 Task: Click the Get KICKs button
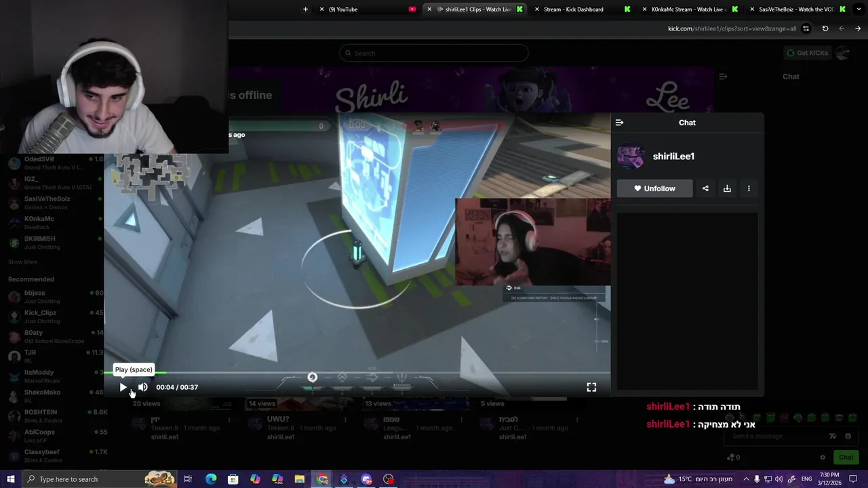[807, 53]
